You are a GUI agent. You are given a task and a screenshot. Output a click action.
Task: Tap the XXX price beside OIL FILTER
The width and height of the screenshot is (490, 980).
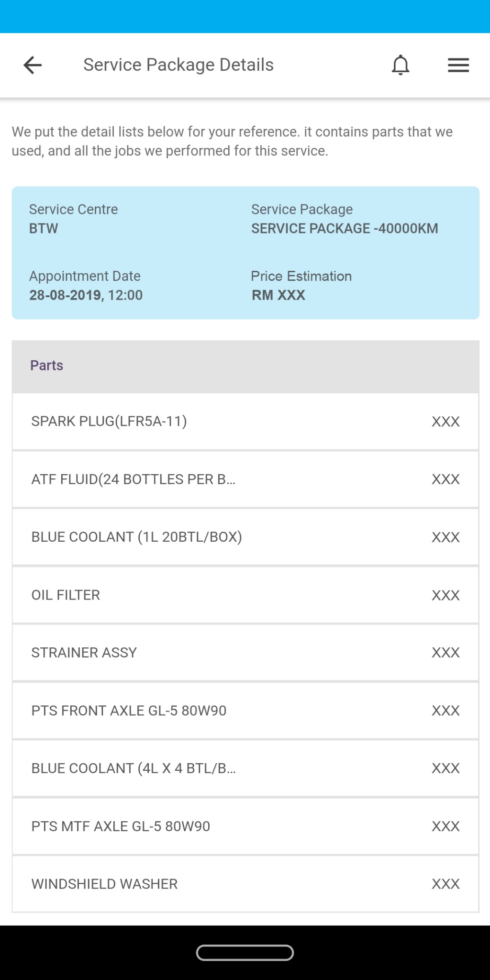click(x=445, y=595)
